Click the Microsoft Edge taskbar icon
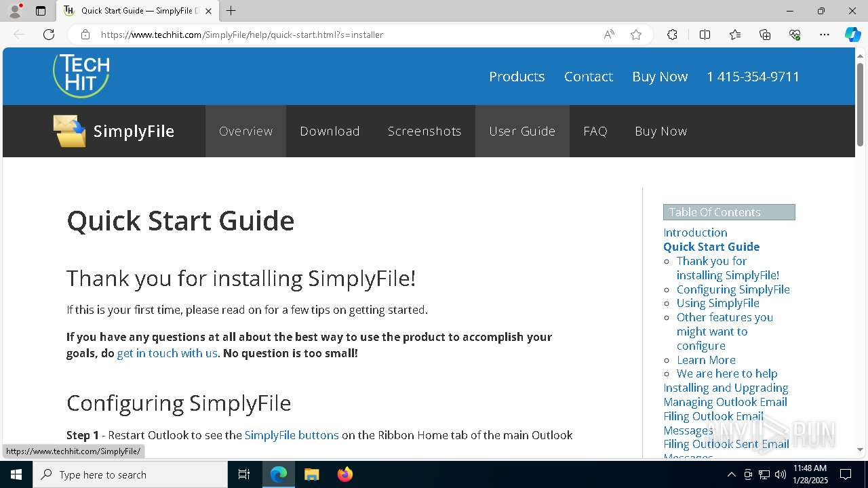 [x=279, y=474]
